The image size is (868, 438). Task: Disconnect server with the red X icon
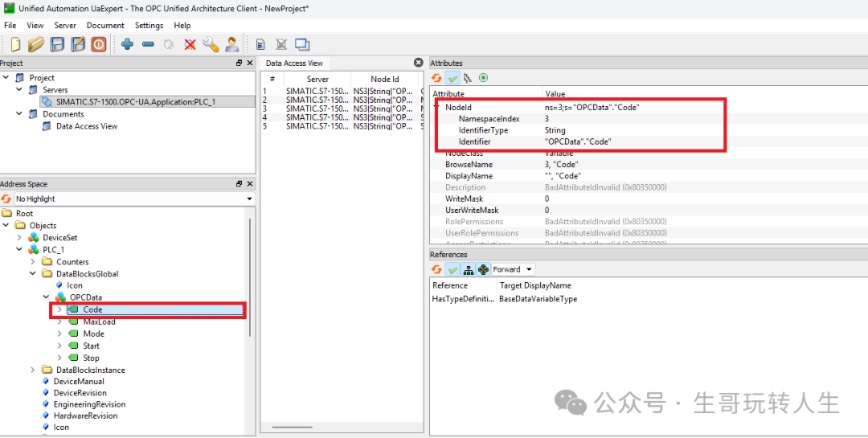190,43
